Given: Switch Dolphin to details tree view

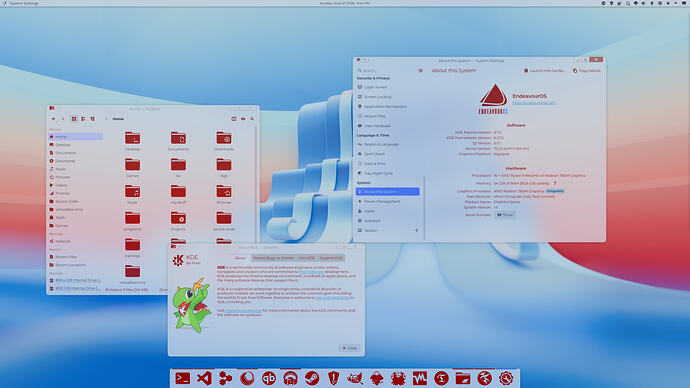Looking at the screenshot, I should (x=92, y=119).
